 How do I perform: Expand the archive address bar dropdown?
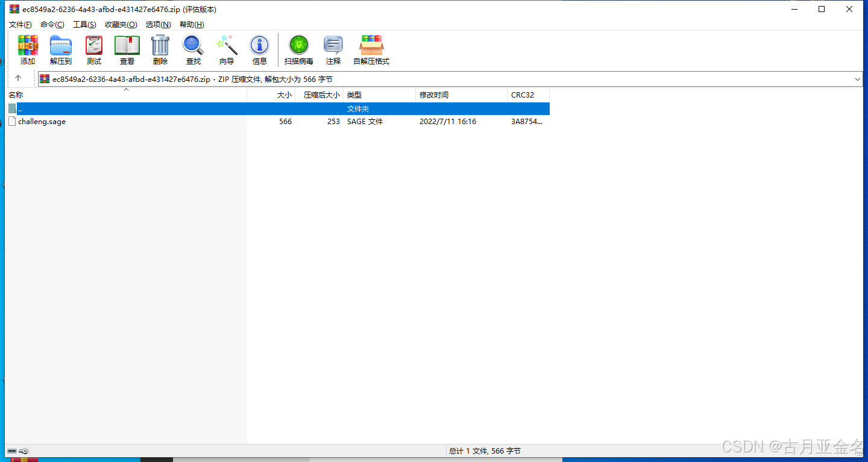click(x=857, y=79)
